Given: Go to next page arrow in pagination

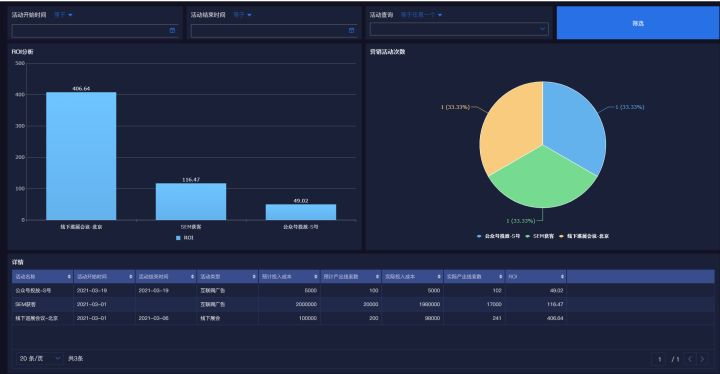Looking at the screenshot, I should pos(702,359).
